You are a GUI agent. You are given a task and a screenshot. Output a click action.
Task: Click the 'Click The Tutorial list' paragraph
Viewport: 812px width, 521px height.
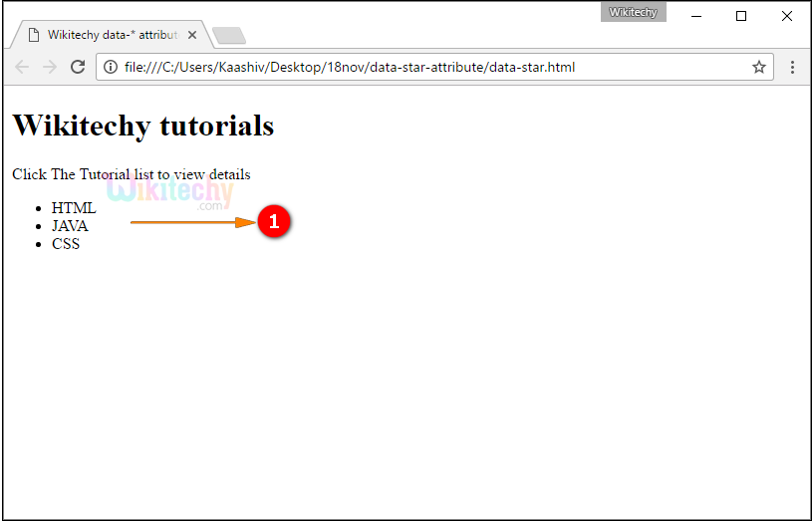(132, 174)
